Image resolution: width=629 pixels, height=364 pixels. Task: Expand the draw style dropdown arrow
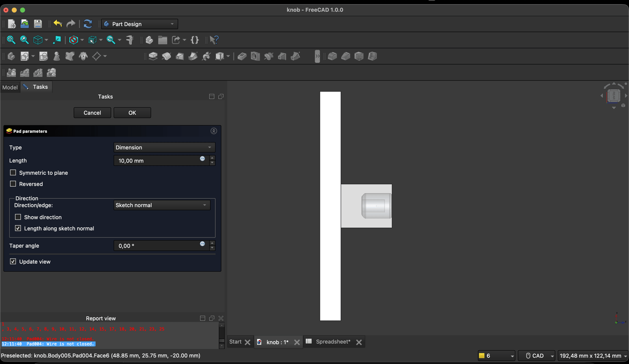coord(82,40)
